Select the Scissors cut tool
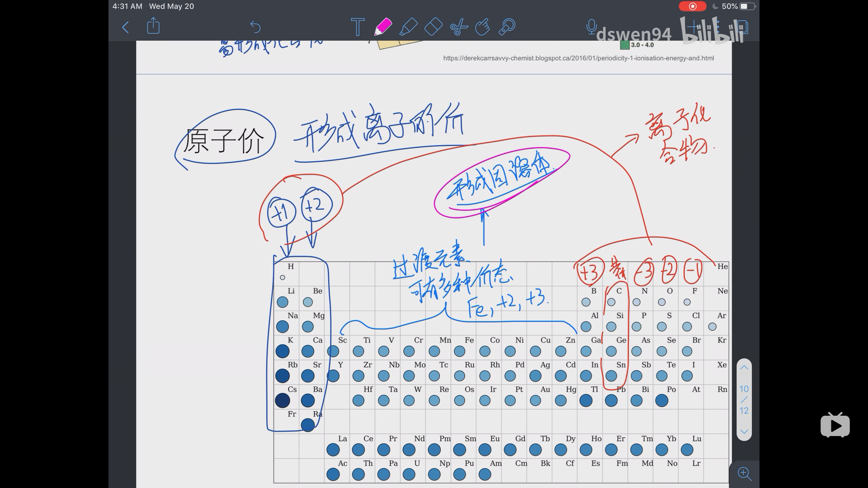Screen dimensions: 868x488 (458, 27)
